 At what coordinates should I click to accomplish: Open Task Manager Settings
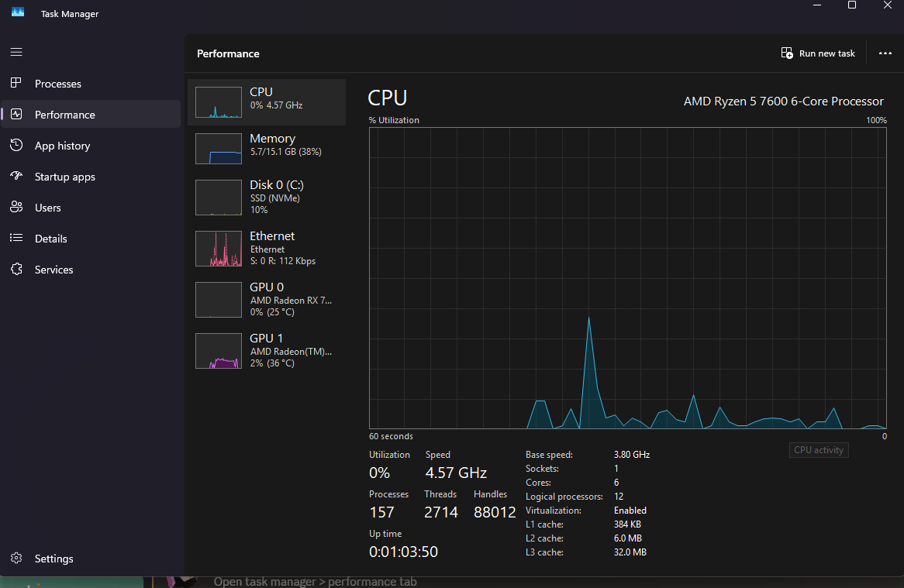coord(91,559)
